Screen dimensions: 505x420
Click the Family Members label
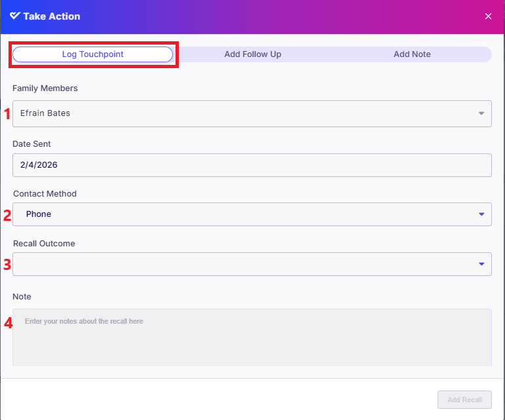click(x=45, y=88)
